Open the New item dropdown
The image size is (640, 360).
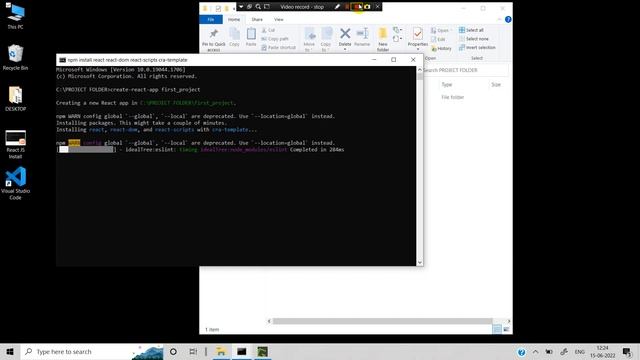(x=397, y=30)
